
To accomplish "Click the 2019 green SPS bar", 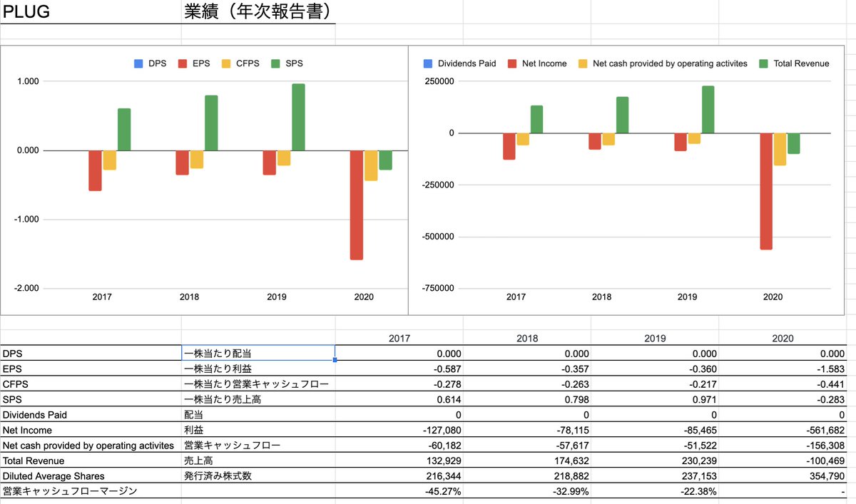I will (x=298, y=117).
